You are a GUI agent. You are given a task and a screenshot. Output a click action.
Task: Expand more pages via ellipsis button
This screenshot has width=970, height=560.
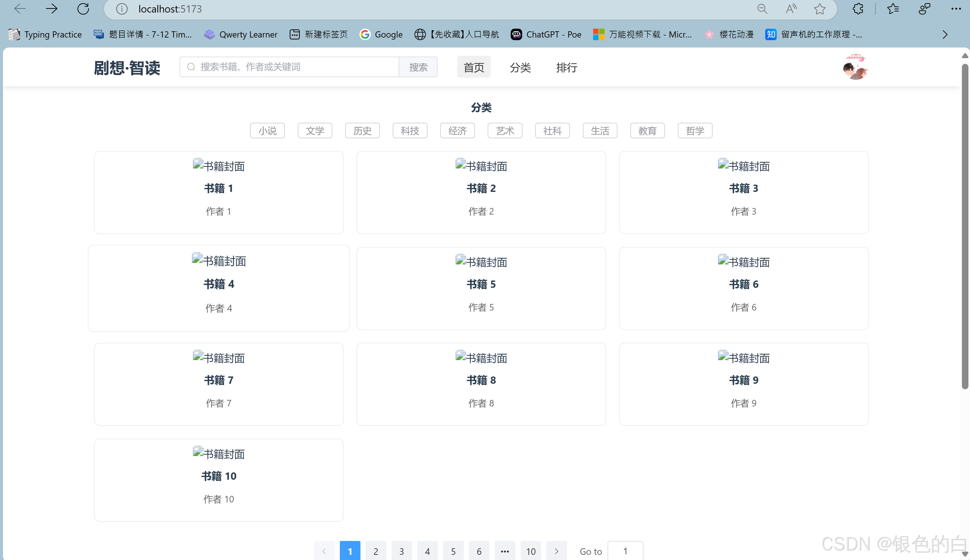click(x=505, y=551)
